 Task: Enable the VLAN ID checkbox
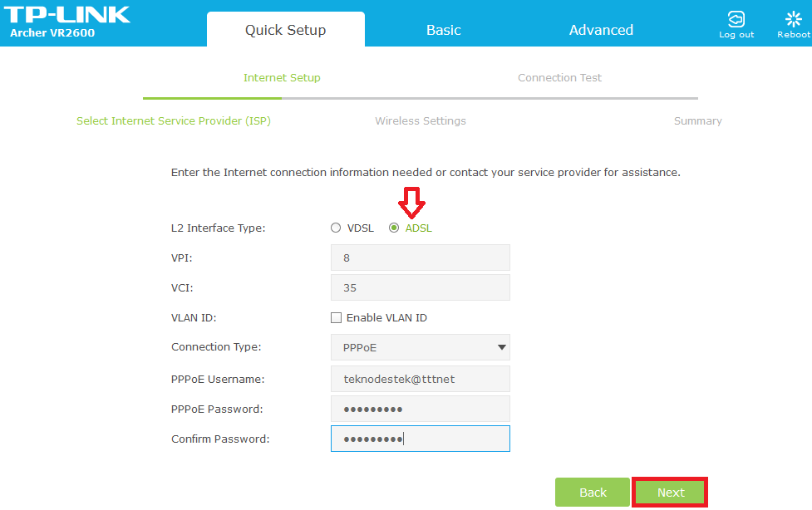point(336,317)
